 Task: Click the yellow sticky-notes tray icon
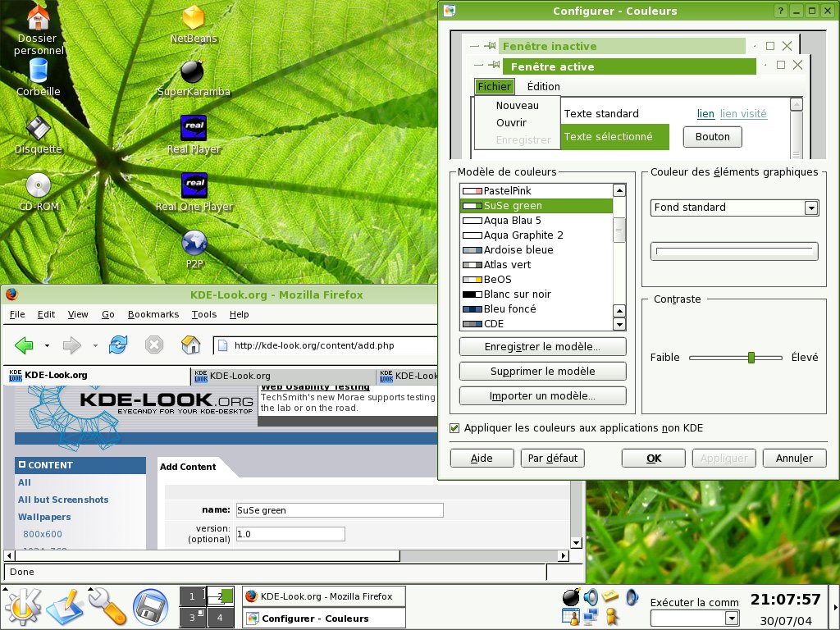(x=610, y=596)
